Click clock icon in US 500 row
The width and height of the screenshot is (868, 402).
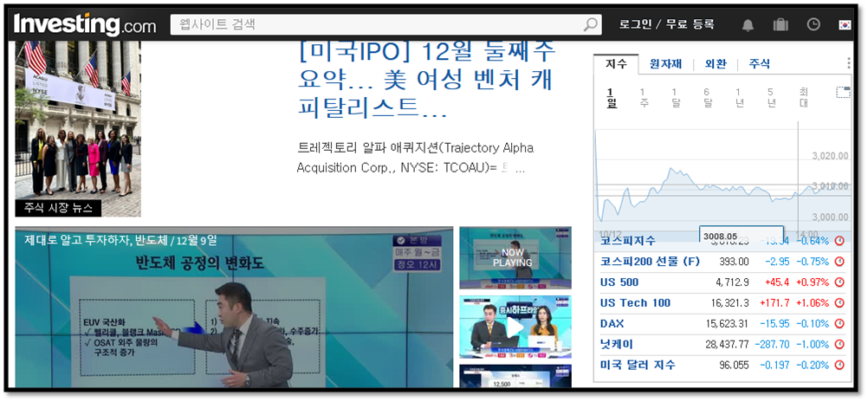pyautogui.click(x=839, y=282)
